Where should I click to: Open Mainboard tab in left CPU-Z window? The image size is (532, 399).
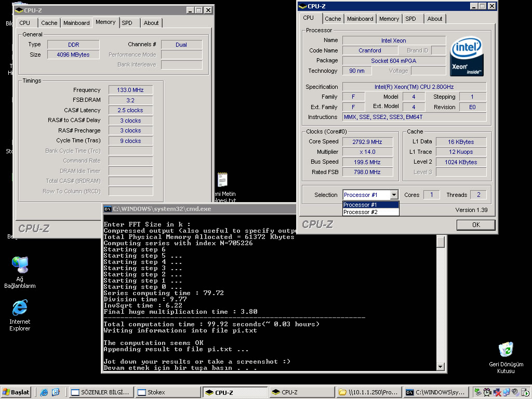coord(76,23)
